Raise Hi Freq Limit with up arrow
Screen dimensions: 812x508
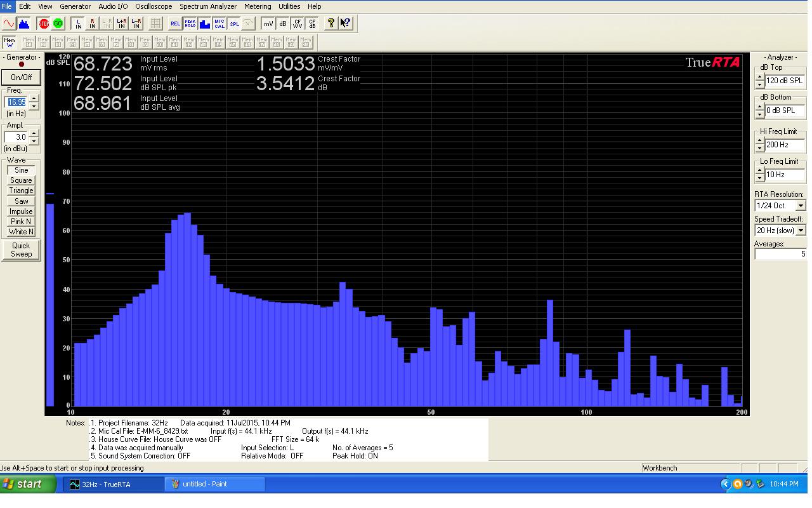point(759,141)
